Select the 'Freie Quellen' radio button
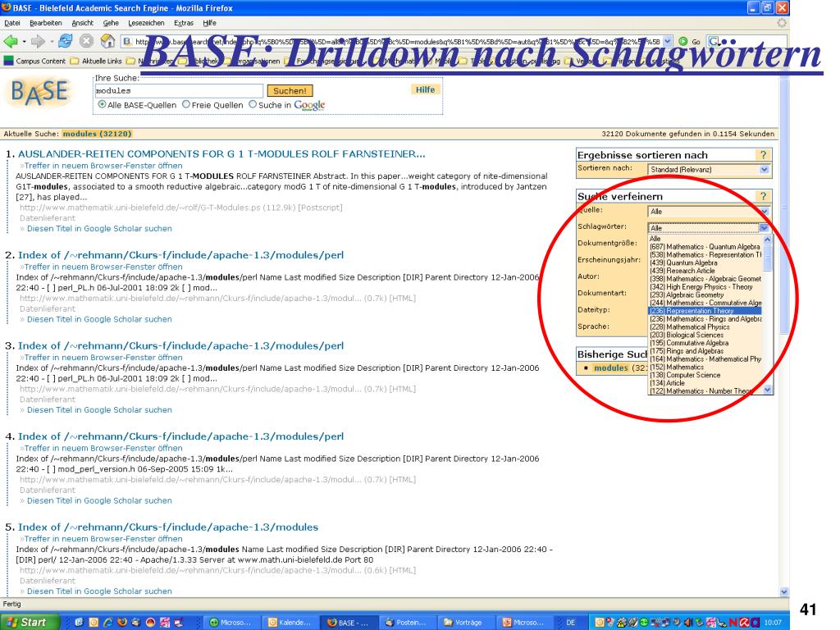 pyautogui.click(x=186, y=104)
